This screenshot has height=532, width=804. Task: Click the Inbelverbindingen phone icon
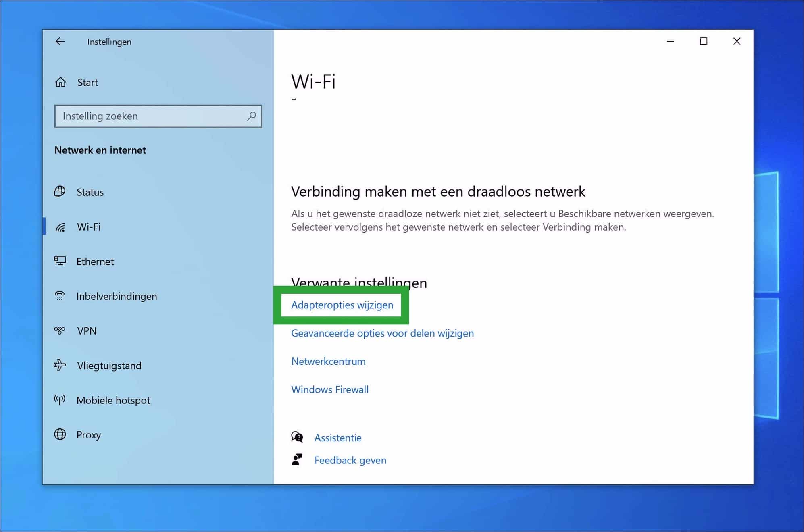(x=60, y=296)
